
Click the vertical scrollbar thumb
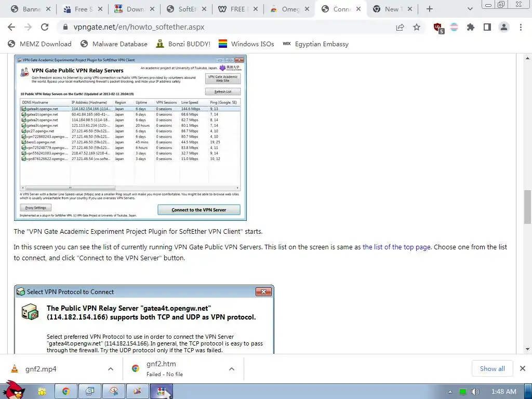(528, 207)
